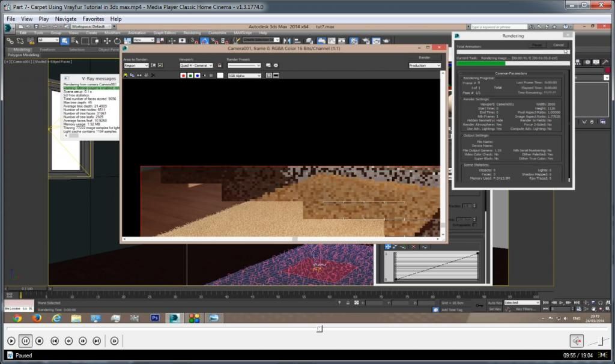
Task: Click the Media Player frame-step button
Action: click(114, 341)
